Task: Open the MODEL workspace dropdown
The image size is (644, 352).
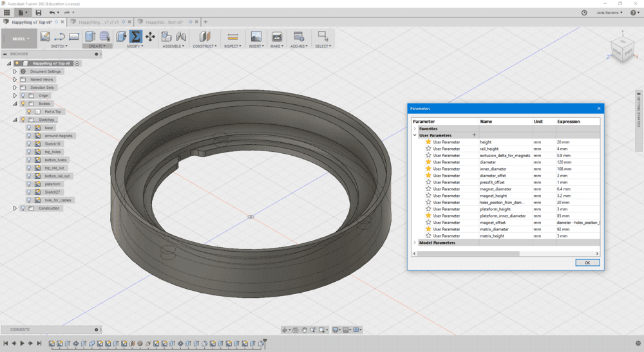Action: 21,39
